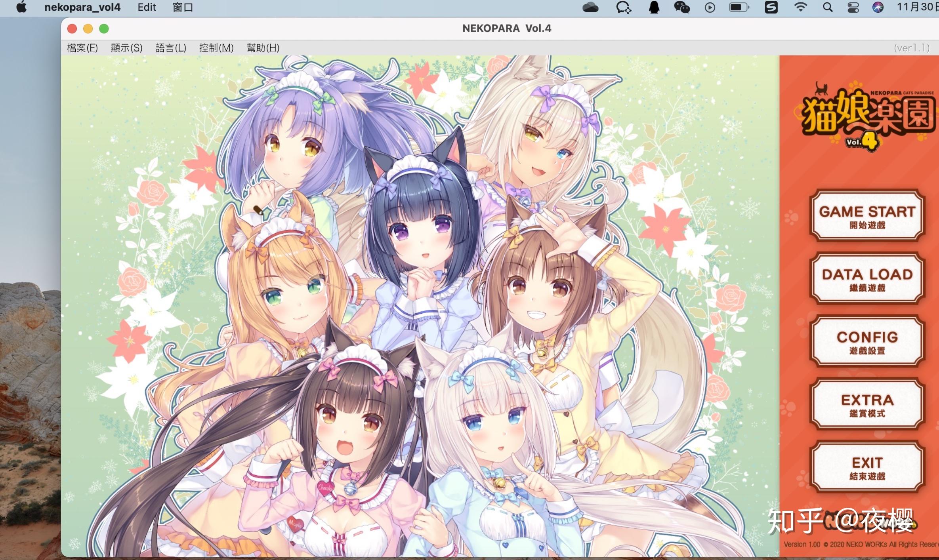The height and width of the screenshot is (560, 939).
Task: Click the Wi-Fi status icon
Action: pos(801,7)
